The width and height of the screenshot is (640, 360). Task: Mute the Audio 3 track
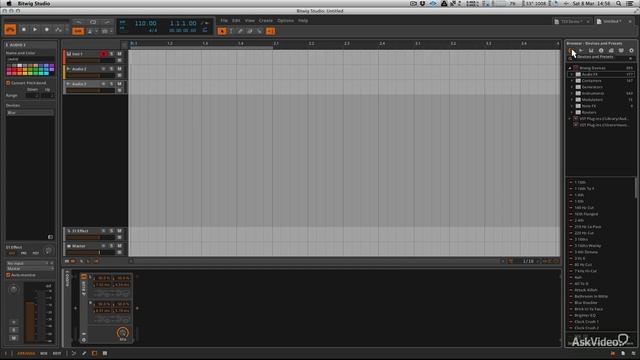click(120, 84)
